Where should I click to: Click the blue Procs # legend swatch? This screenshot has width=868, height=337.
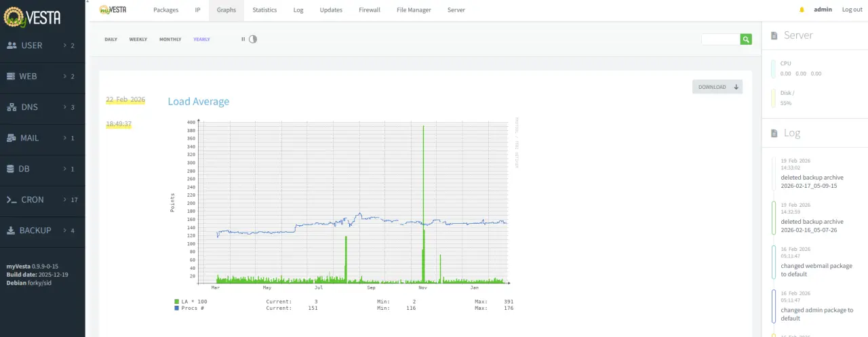click(x=176, y=308)
